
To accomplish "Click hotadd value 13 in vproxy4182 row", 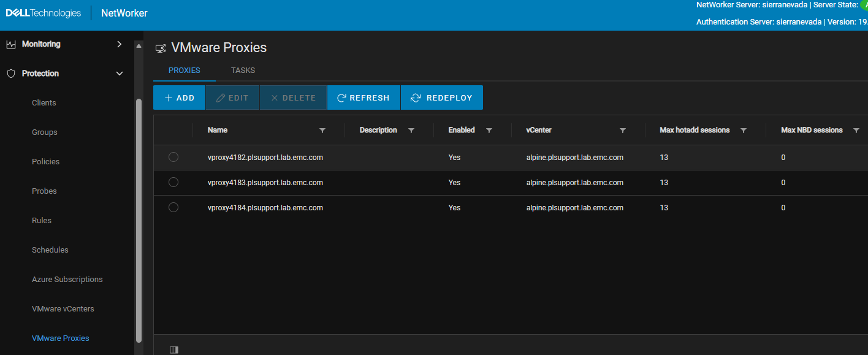I will point(664,158).
